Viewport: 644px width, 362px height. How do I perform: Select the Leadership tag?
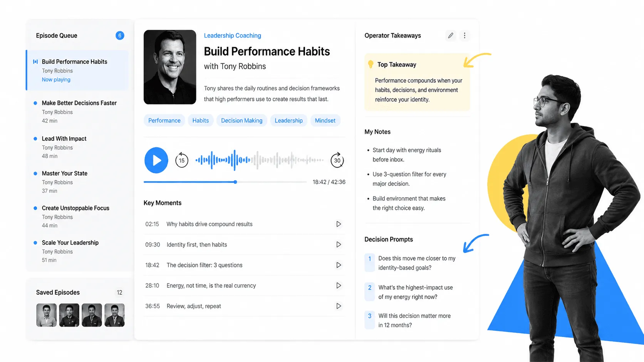289,120
